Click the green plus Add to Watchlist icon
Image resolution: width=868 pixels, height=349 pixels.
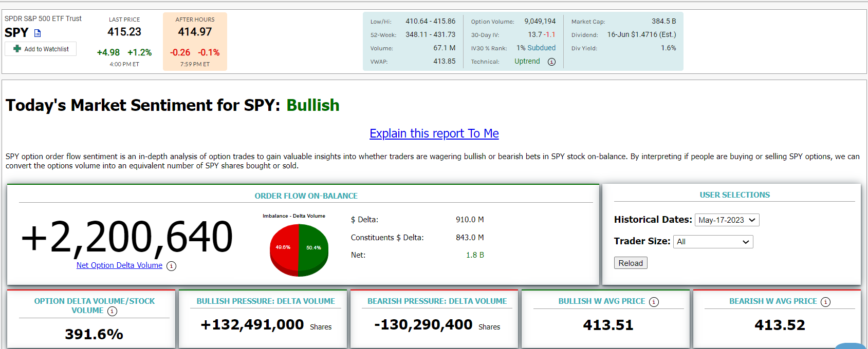click(17, 49)
